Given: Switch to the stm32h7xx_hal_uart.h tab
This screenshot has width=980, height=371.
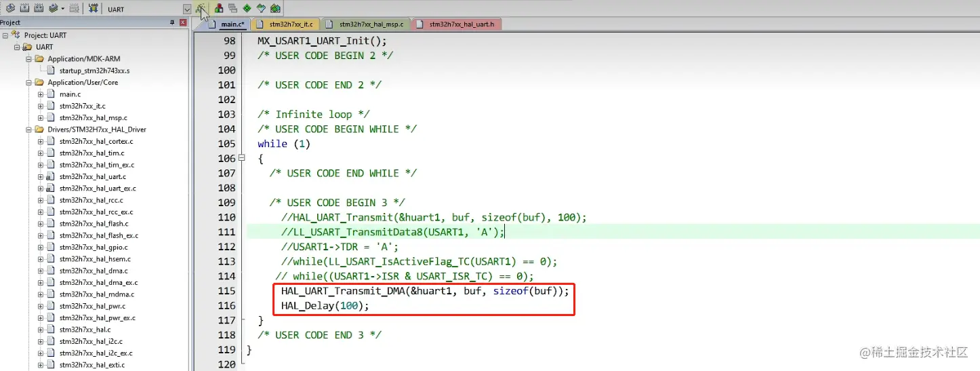Looking at the screenshot, I should point(455,24).
